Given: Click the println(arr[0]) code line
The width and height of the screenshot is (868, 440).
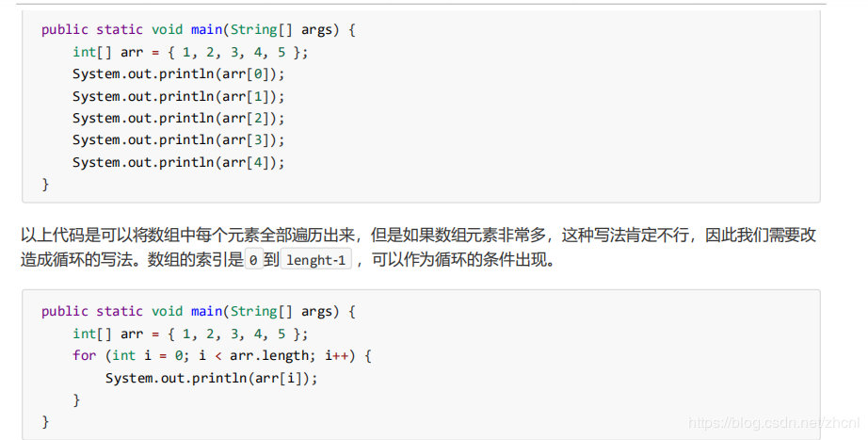Looking at the screenshot, I should (178, 73).
